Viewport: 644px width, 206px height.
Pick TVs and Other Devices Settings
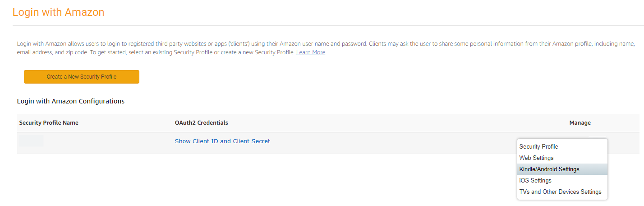pyautogui.click(x=560, y=192)
